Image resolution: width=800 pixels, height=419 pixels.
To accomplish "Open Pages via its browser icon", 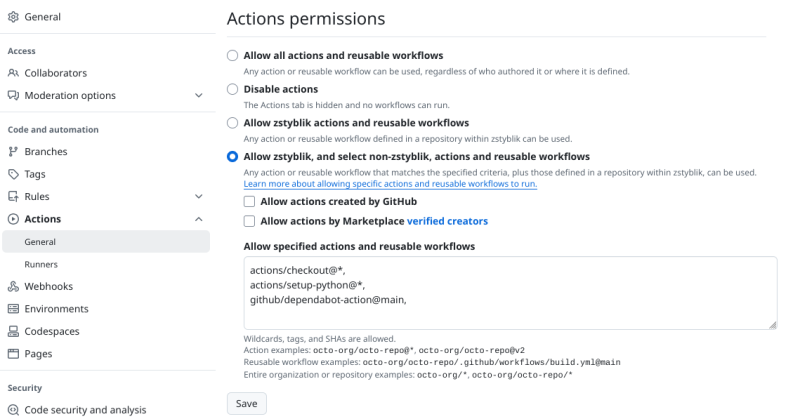I will point(13,354).
